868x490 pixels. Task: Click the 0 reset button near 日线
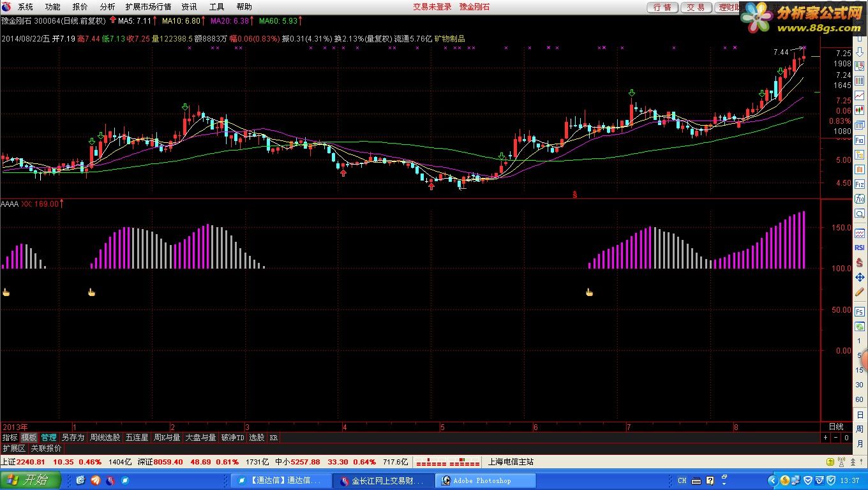(x=846, y=438)
